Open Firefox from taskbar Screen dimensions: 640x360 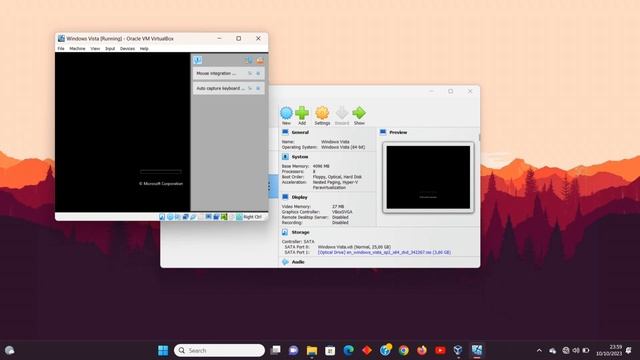click(x=422, y=350)
